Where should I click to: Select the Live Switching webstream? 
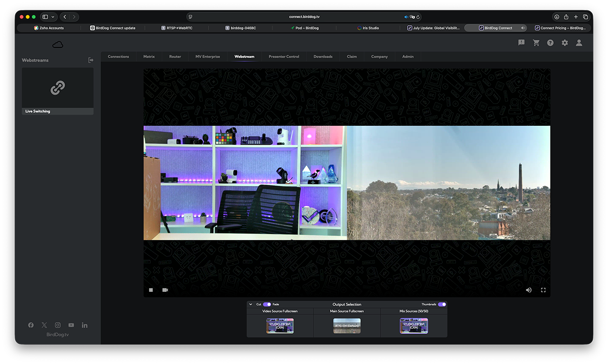(x=57, y=91)
